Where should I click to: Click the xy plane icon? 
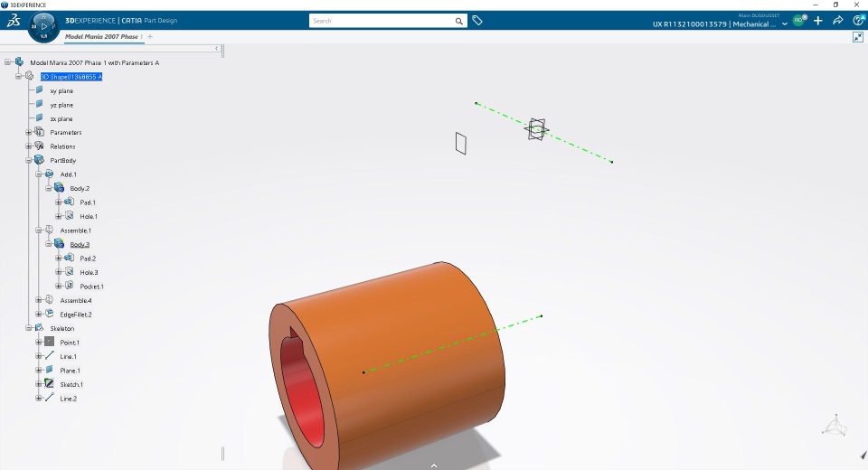pos(39,89)
